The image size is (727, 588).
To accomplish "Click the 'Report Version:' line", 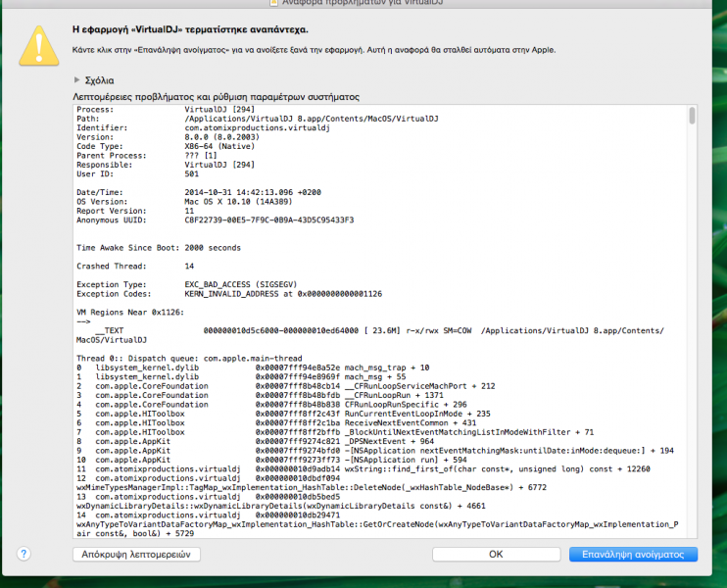I will pyautogui.click(x=135, y=211).
